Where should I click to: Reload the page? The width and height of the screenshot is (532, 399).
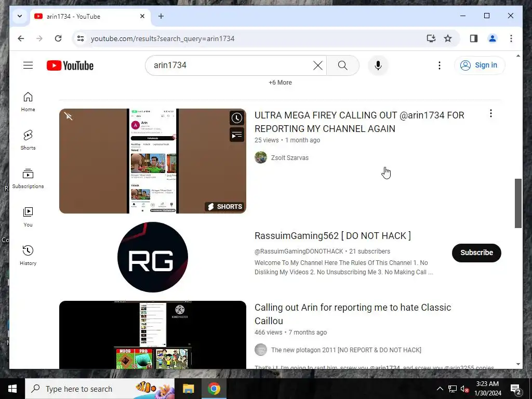pyautogui.click(x=58, y=38)
